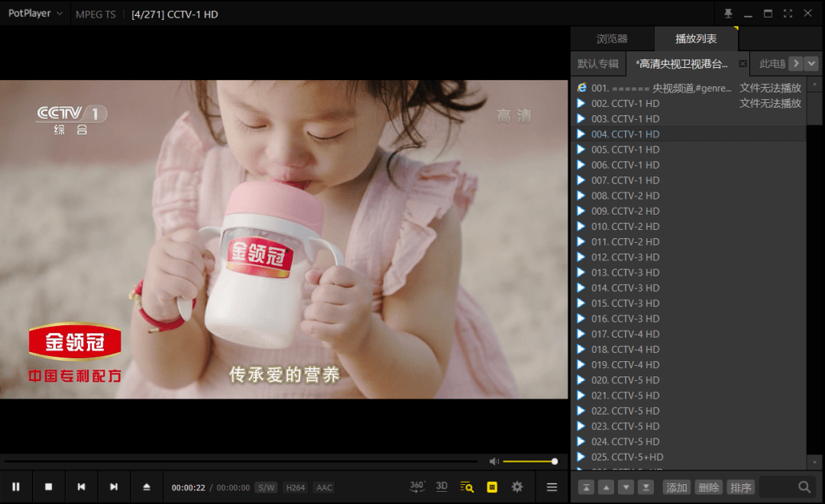The image size is (825, 504).
Task: Switch to the 浏览器 tab
Action: pyautogui.click(x=612, y=38)
